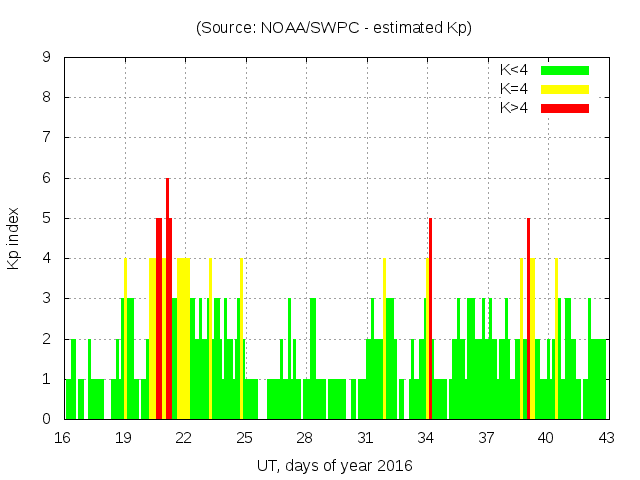Click the 'Kp index' y-axis label
The height and width of the screenshot is (480, 640).
pyautogui.click(x=14, y=239)
